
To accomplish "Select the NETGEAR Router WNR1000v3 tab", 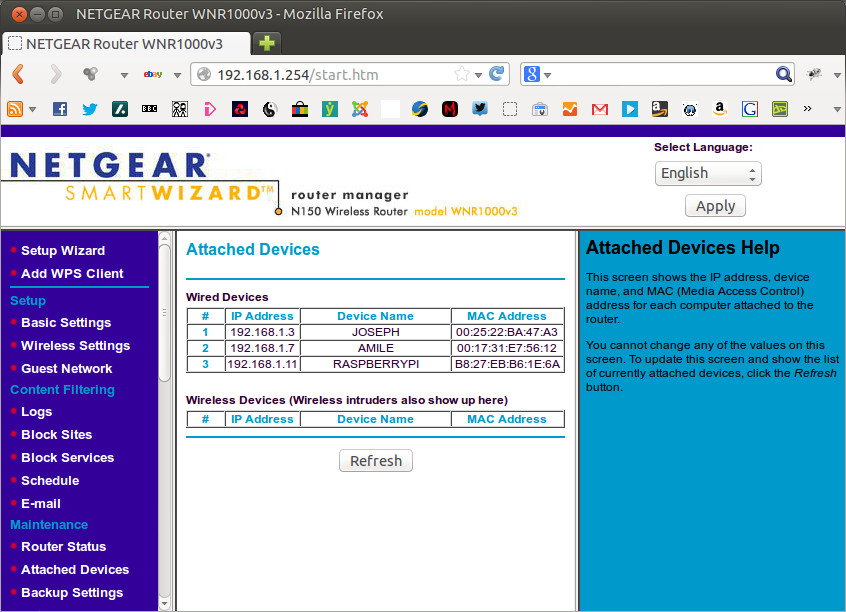I will click(127, 44).
